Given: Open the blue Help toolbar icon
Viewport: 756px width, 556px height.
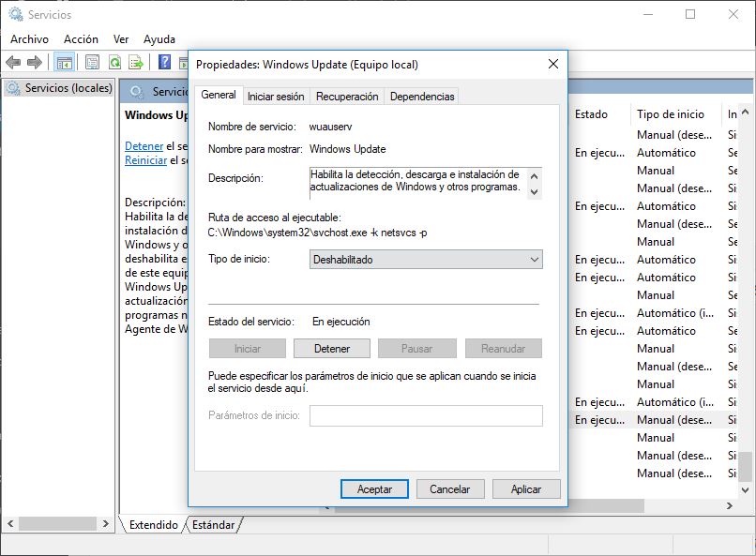Looking at the screenshot, I should click(x=164, y=63).
